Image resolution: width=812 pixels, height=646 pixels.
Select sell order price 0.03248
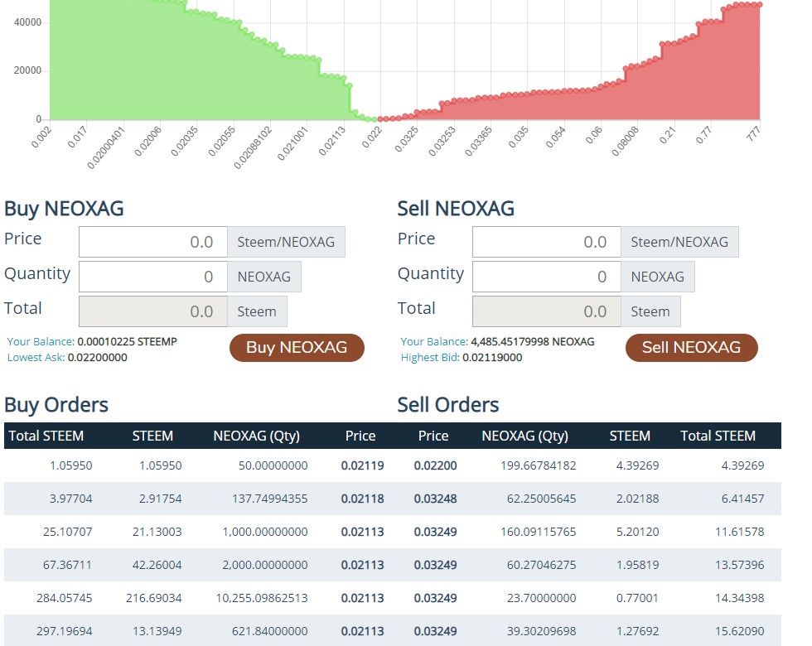[x=436, y=499]
